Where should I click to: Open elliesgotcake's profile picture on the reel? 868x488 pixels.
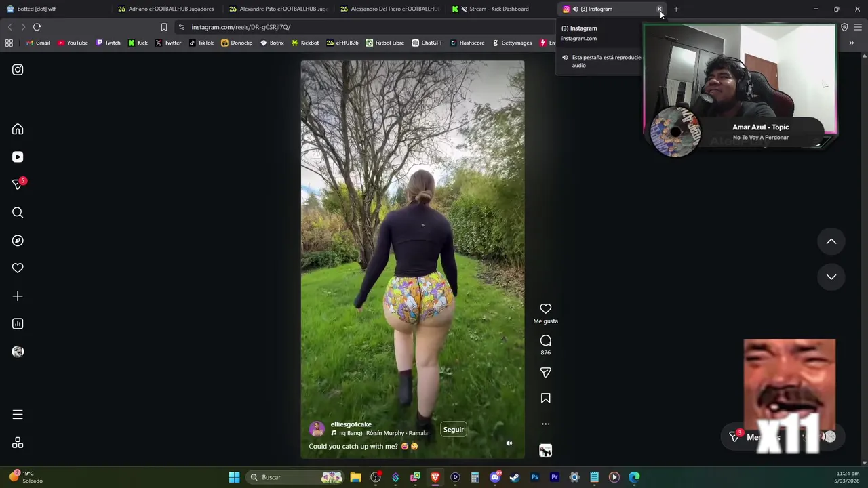point(317,428)
